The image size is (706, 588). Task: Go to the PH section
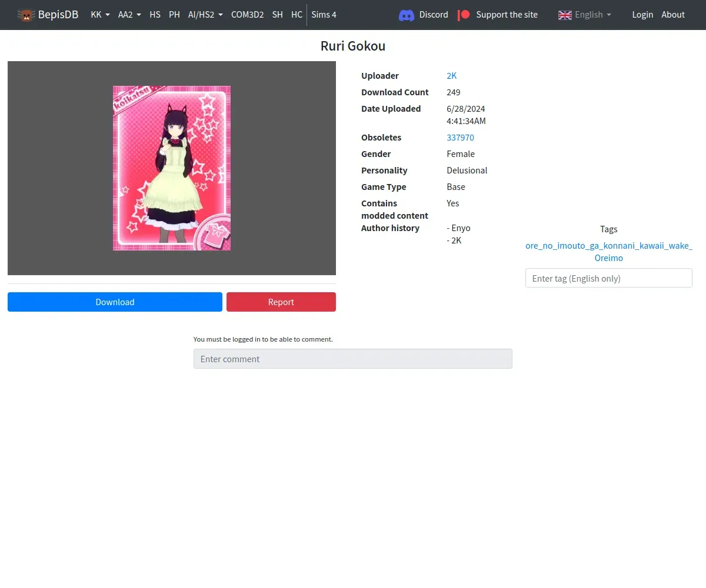[175, 15]
